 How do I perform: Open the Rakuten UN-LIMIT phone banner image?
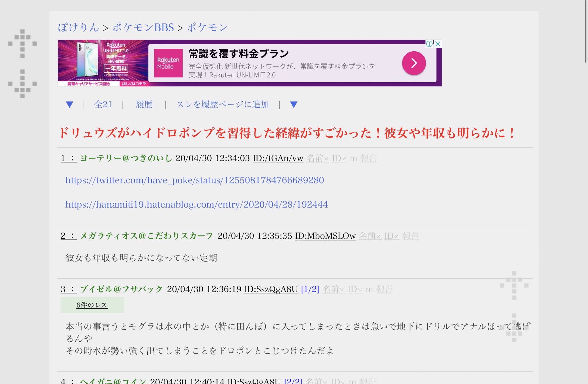(x=103, y=63)
